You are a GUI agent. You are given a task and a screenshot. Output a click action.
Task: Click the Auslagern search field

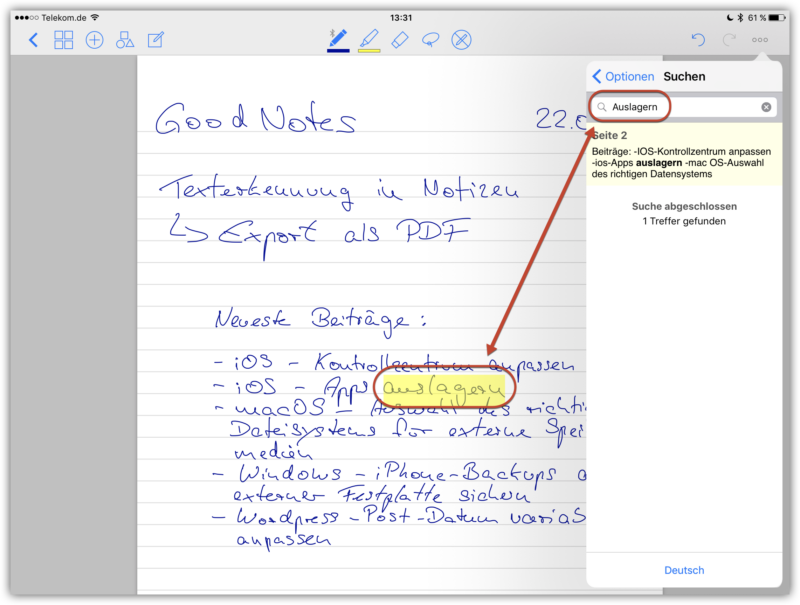(x=684, y=107)
